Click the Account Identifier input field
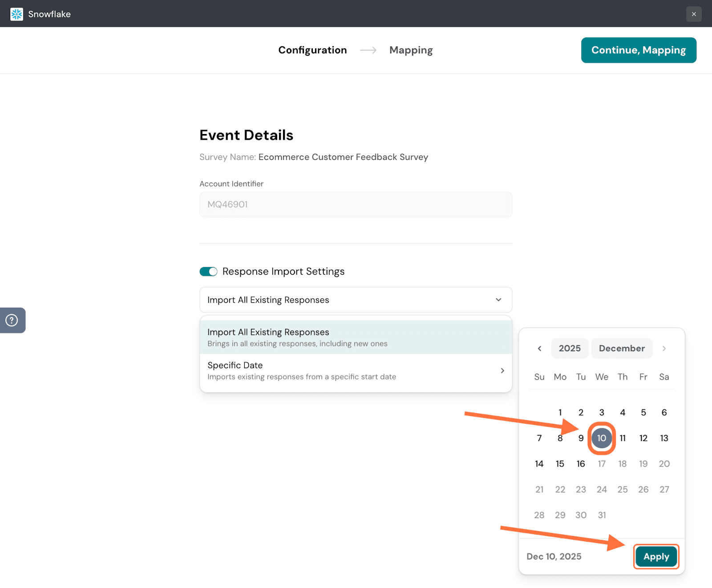 point(356,205)
